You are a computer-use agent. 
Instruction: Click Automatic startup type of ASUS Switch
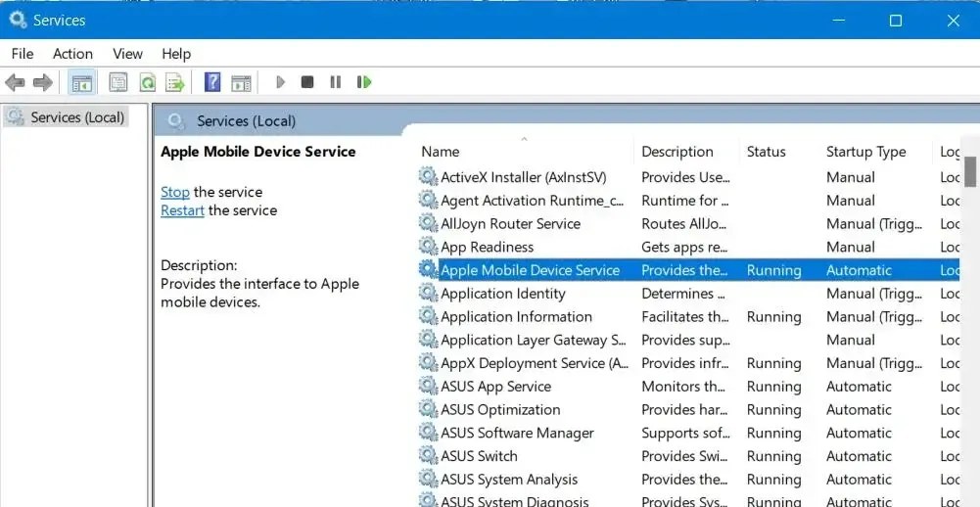click(x=859, y=456)
